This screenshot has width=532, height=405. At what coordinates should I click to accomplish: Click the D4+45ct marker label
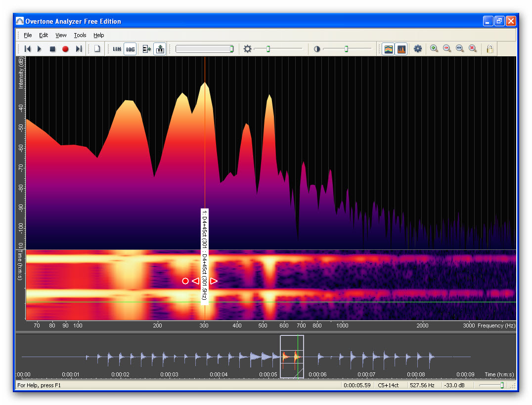(205, 256)
